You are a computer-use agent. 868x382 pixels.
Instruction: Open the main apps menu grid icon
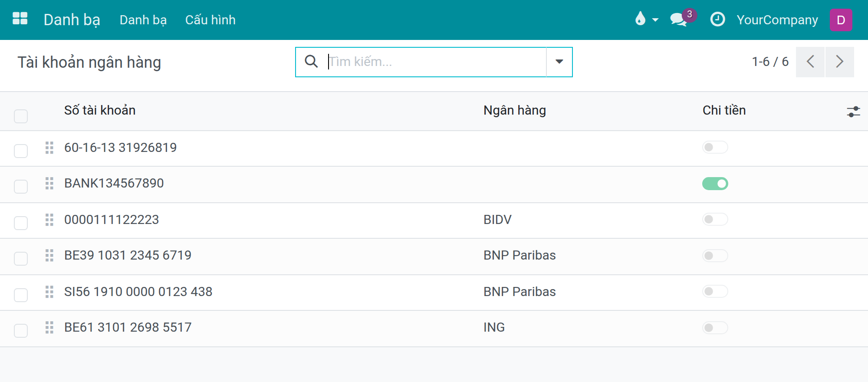tap(20, 19)
